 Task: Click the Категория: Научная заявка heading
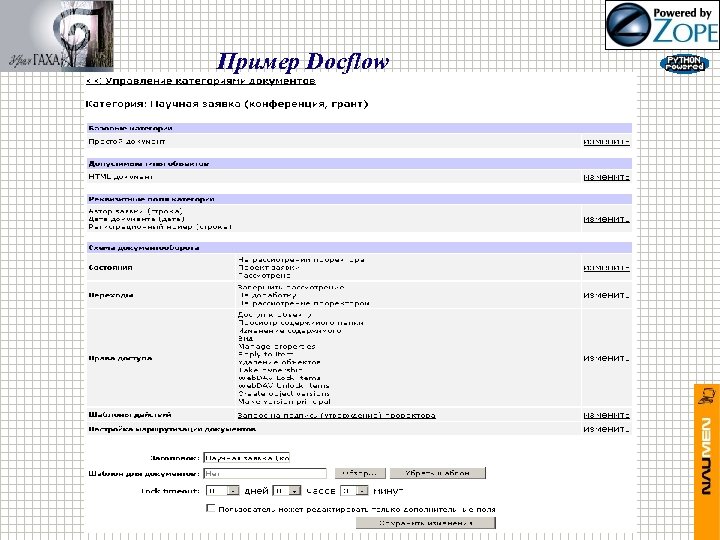[x=227, y=104]
